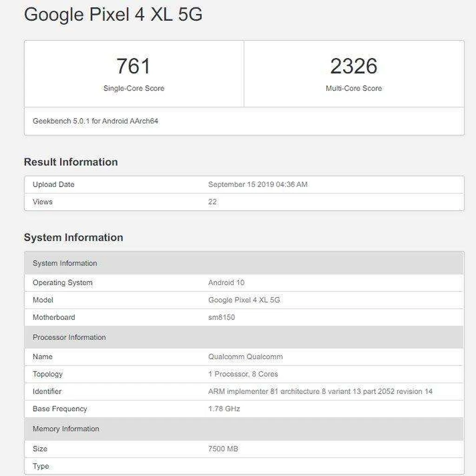Screen dimensions: 476x476
Task: Click the ARM implementer Identifier value
Action: coord(320,391)
